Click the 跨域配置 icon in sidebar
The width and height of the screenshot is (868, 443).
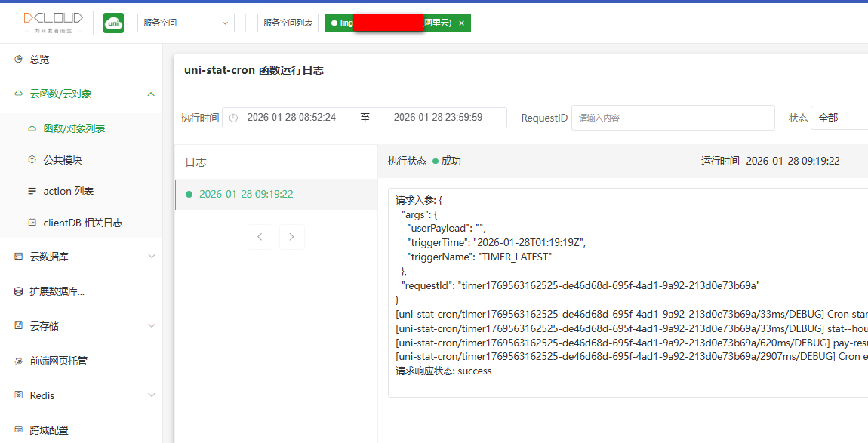(x=19, y=430)
